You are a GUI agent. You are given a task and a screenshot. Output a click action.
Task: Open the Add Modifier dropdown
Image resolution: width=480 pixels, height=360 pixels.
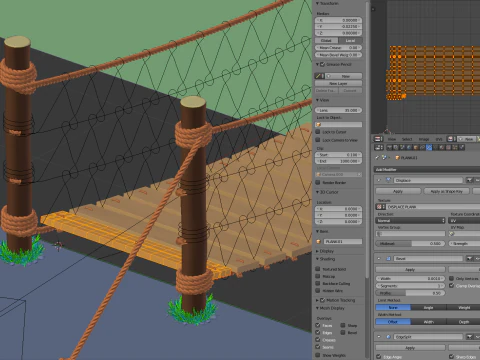427,169
